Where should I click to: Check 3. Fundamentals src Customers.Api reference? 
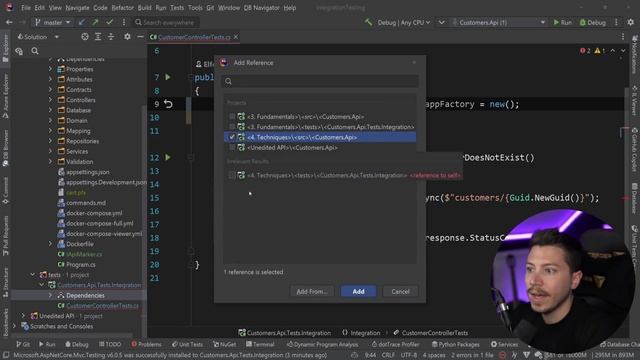pyautogui.click(x=232, y=116)
